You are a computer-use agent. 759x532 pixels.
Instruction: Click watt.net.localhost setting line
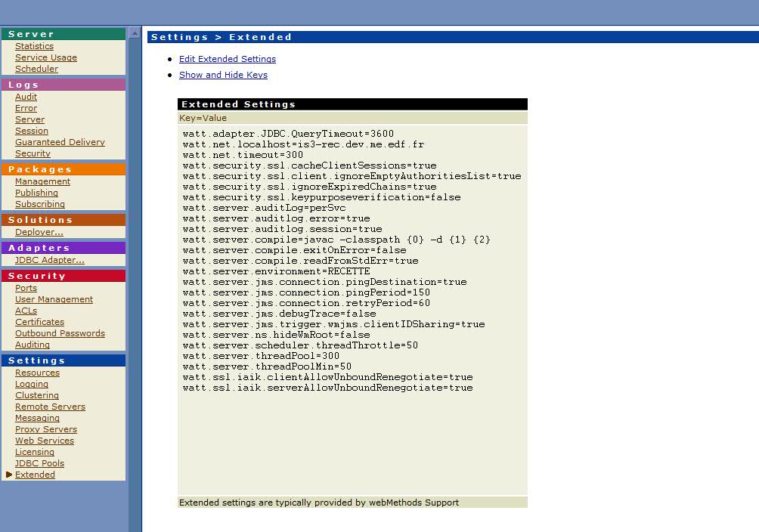303,144
